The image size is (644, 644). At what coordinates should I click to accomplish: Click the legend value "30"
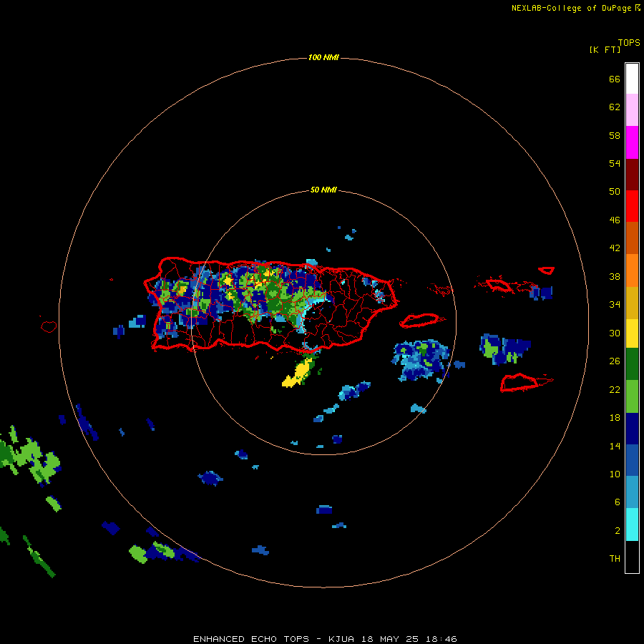coord(615,333)
